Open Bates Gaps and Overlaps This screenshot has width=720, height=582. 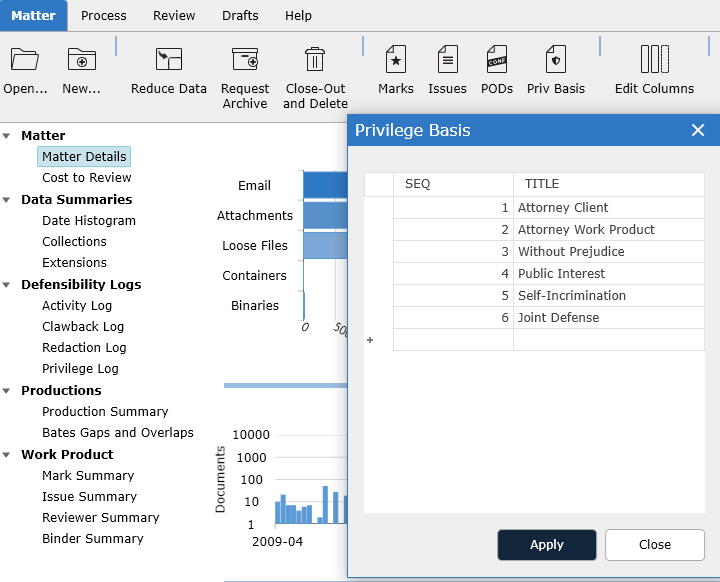pos(118,433)
